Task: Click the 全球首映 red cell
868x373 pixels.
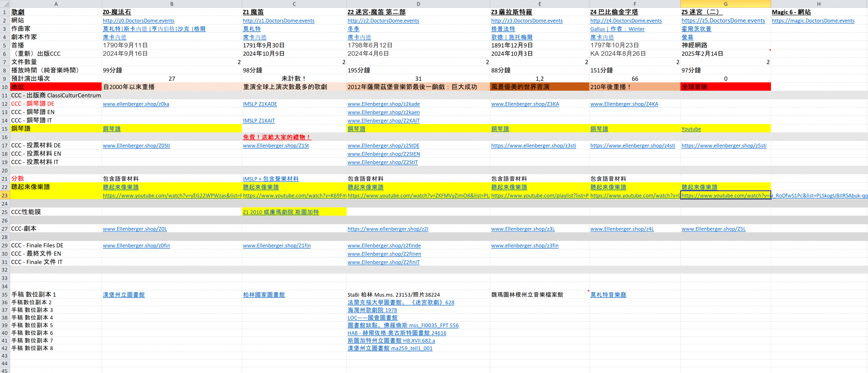Action: tap(726, 87)
